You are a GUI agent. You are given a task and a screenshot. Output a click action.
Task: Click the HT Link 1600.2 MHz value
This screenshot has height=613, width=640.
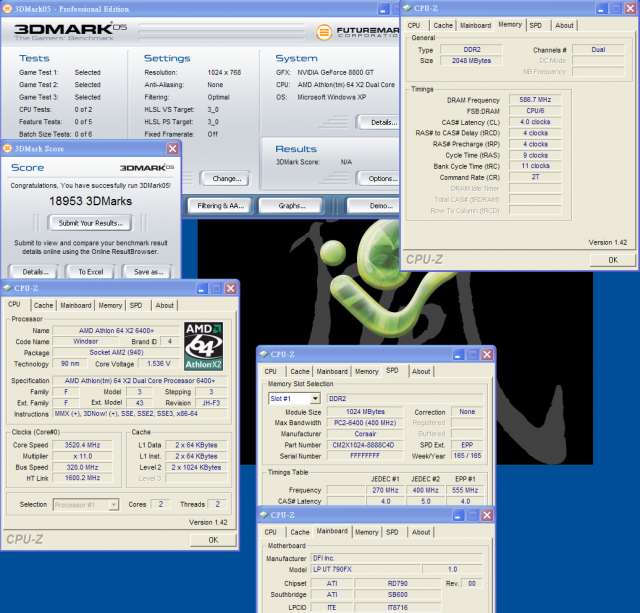click(x=82, y=478)
